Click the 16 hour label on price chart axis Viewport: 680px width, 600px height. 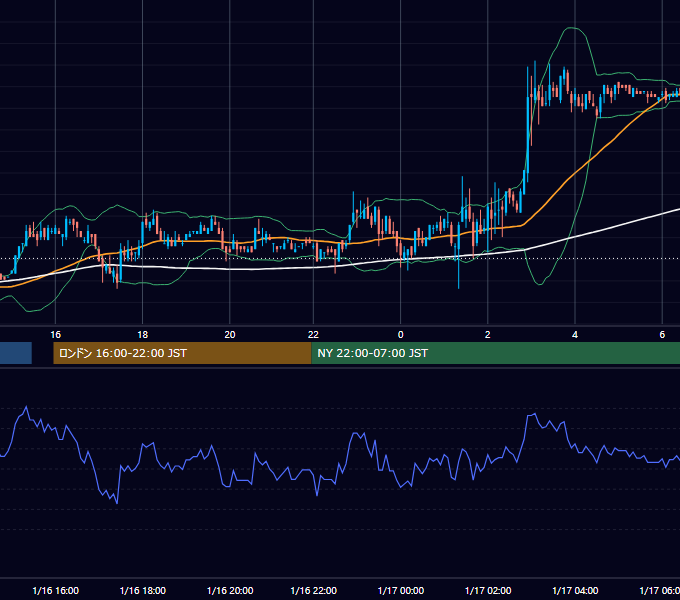[56, 335]
